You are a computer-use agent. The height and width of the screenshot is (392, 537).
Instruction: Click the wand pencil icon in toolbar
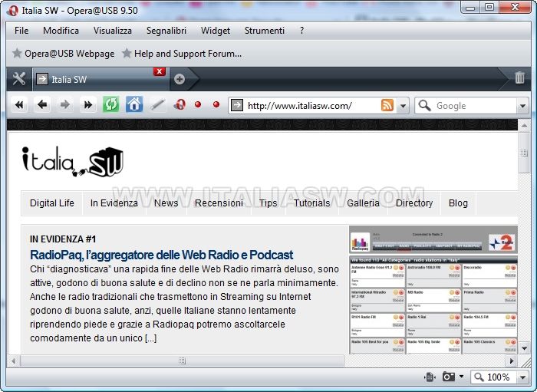pos(157,105)
